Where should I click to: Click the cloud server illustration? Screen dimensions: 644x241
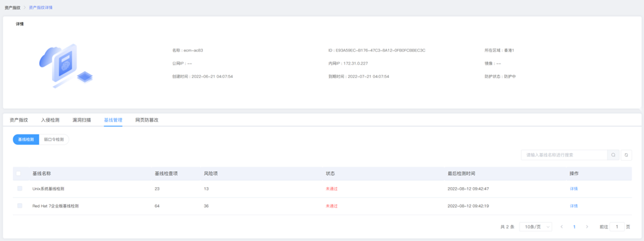(65, 65)
